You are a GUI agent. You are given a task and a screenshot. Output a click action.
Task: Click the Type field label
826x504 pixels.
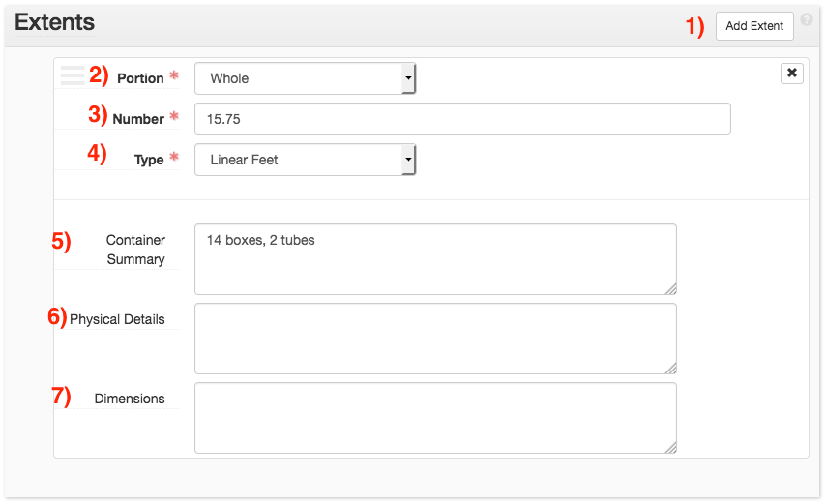click(x=149, y=160)
